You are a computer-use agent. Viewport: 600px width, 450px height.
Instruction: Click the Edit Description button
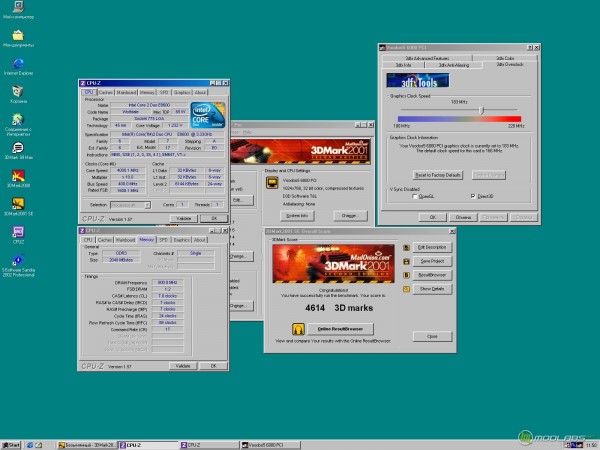coord(432,248)
